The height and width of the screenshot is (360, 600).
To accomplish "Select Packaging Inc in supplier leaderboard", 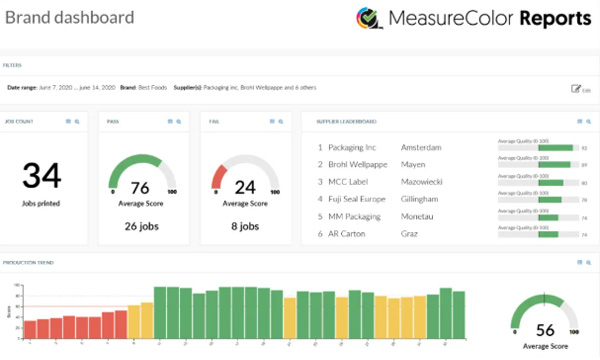I will pos(352,147).
